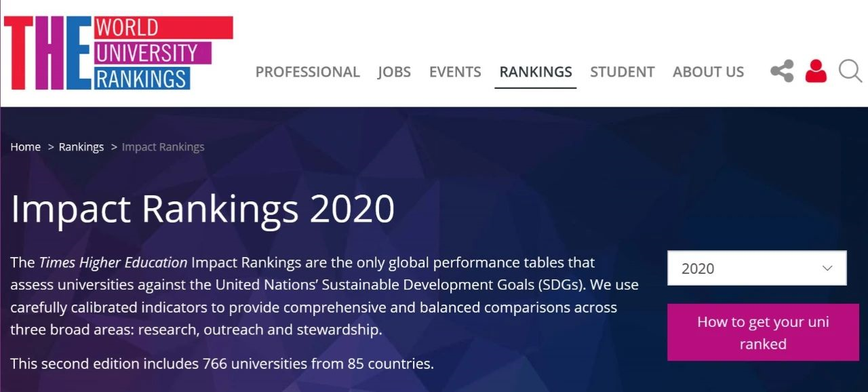Open the Professional menu item
Screen dimensions: 868x392
click(x=307, y=72)
